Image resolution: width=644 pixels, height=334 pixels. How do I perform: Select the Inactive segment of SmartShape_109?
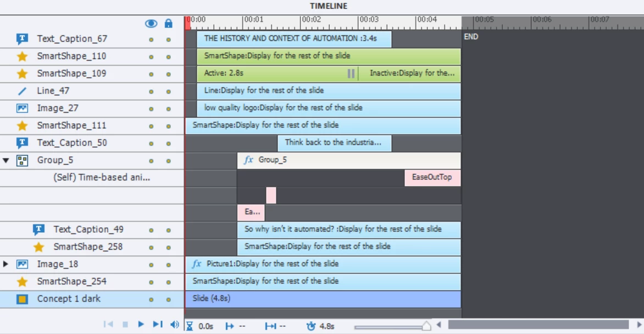point(409,74)
